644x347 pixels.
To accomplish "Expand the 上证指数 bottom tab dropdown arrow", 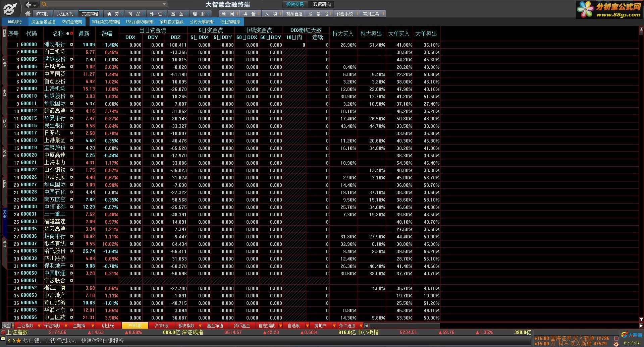I will coord(39,326).
